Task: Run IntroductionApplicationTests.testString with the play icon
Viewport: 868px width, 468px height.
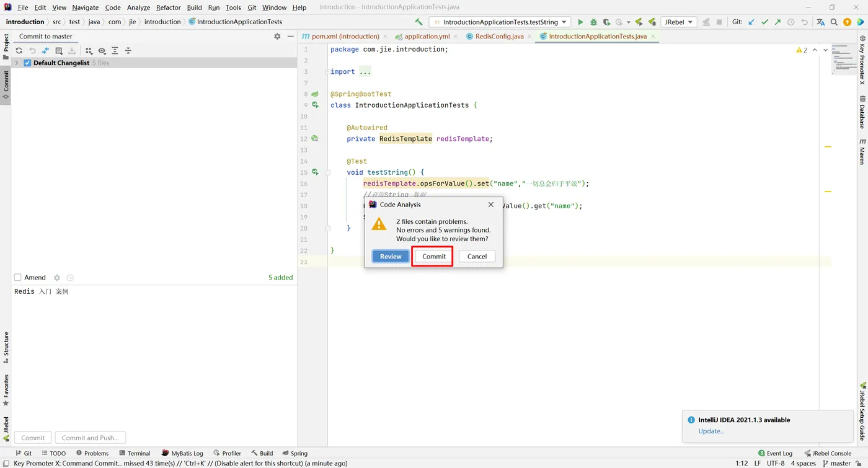Action: click(x=580, y=22)
